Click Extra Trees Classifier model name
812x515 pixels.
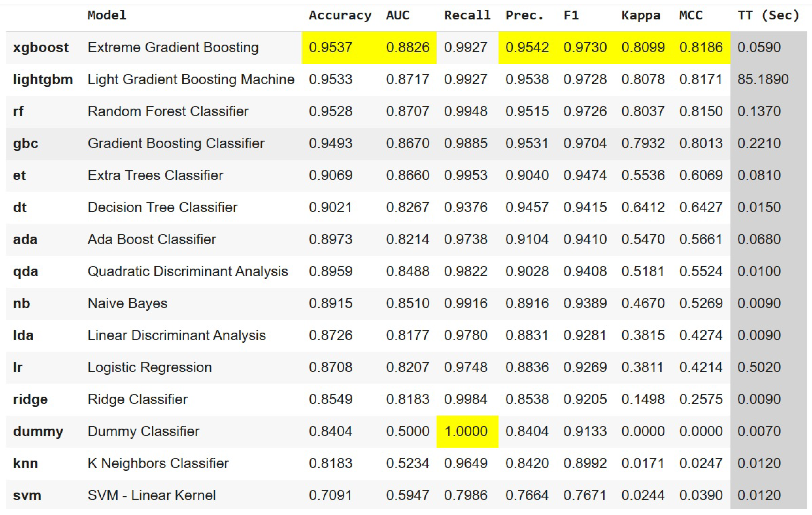156,176
